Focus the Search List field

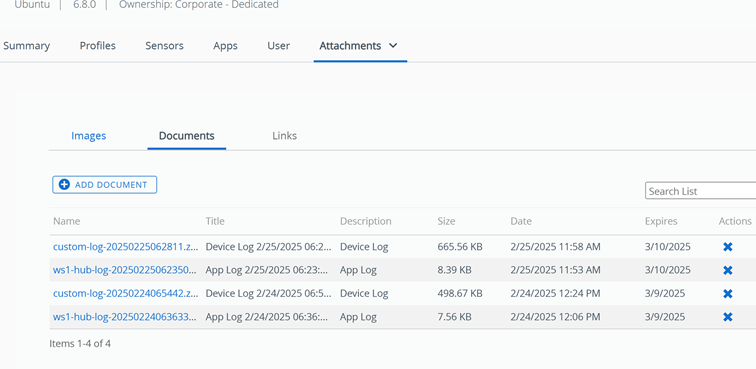click(x=701, y=191)
